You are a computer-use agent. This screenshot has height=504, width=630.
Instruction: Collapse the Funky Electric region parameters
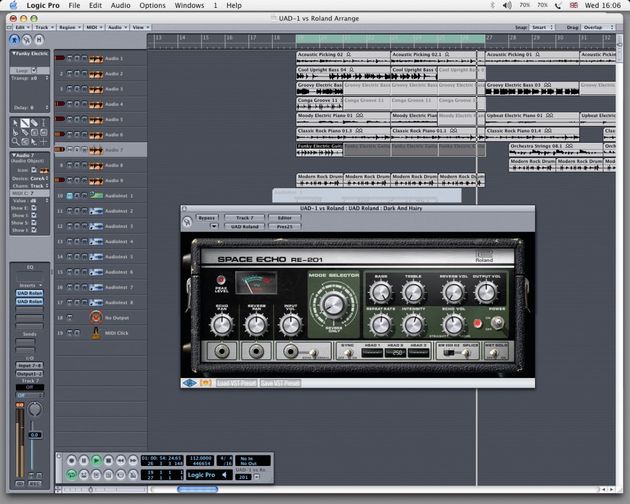click(x=13, y=53)
